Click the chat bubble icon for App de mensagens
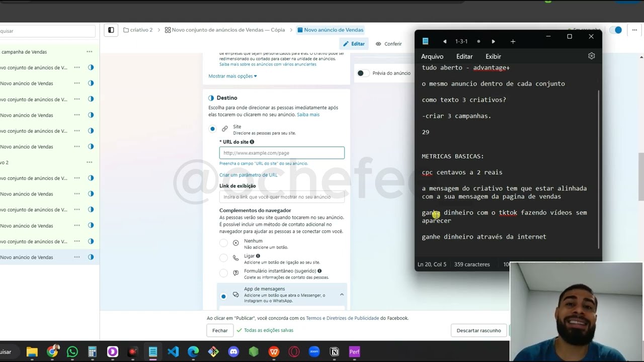This screenshot has width=644, height=362. pos(235,295)
